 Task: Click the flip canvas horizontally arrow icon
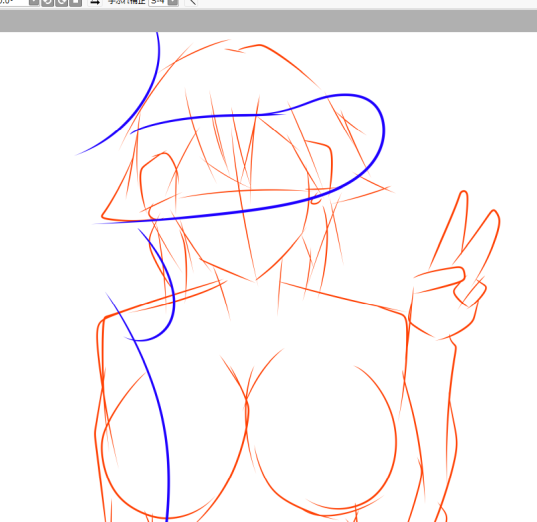[x=95, y=2]
